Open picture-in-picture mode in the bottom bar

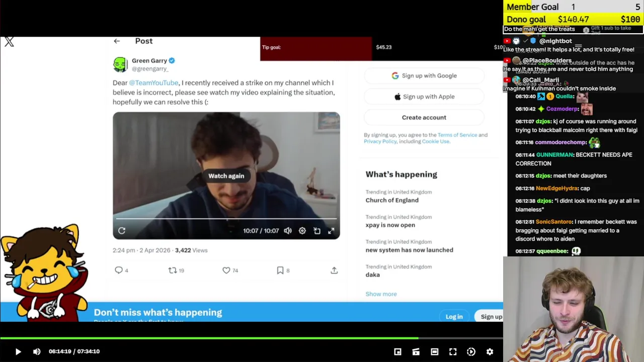(397, 352)
